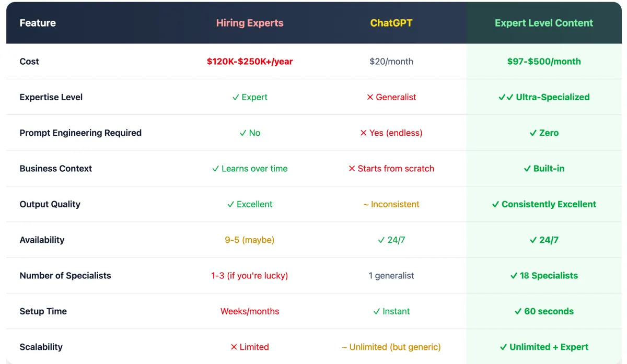
Task: Click the Scalability row label
Action: pyautogui.click(x=41, y=347)
